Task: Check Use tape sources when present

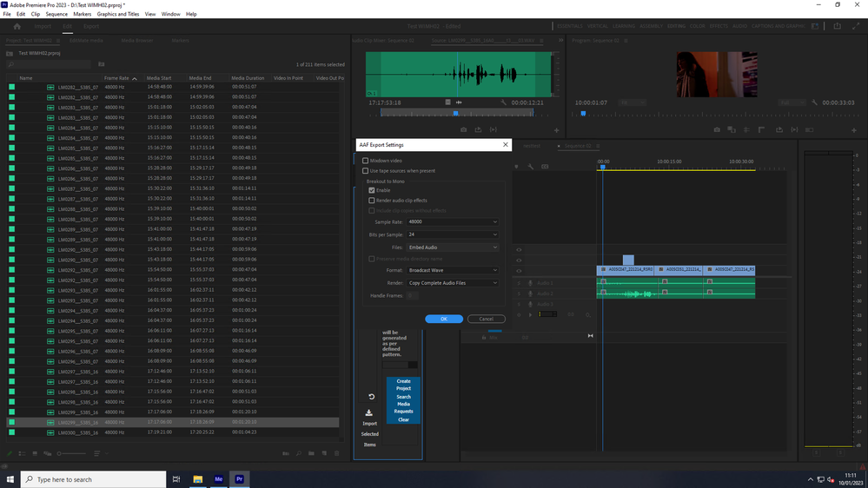Action: tap(365, 171)
